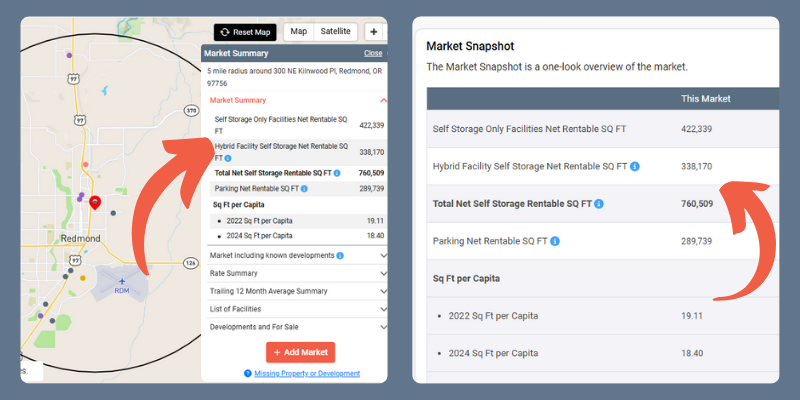The height and width of the screenshot is (400, 800).
Task: Click the red map location pin
Action: pos(95,204)
